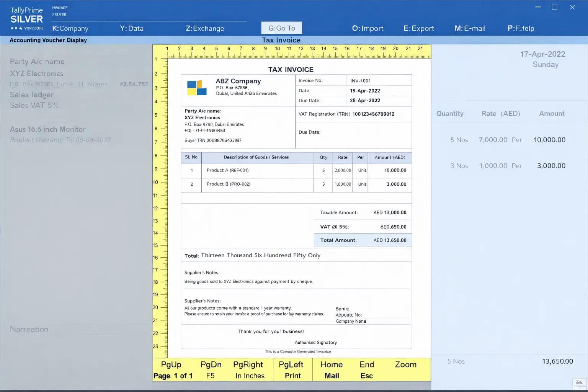Image resolution: width=588 pixels, height=392 pixels.
Task: Click Home in the bottom navigation bar
Action: pyautogui.click(x=331, y=364)
